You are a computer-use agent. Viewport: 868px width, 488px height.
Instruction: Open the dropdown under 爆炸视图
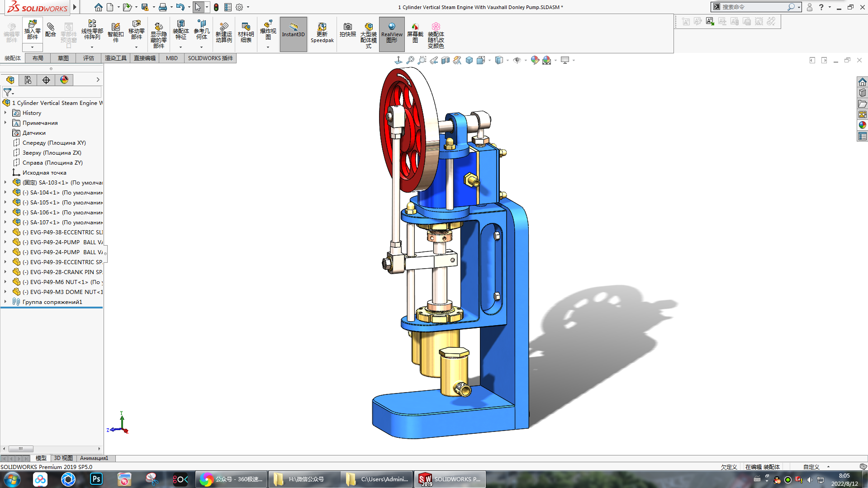coord(268,47)
